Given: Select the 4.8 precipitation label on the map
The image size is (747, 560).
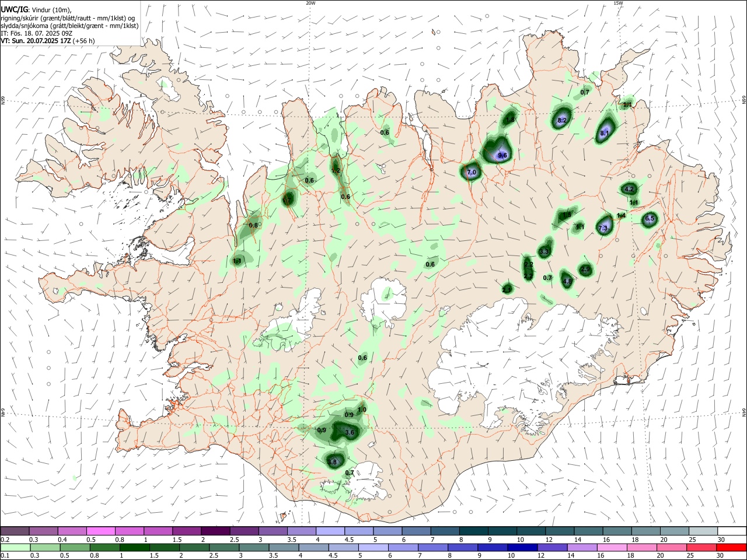Looking at the screenshot, I should click(567, 281).
